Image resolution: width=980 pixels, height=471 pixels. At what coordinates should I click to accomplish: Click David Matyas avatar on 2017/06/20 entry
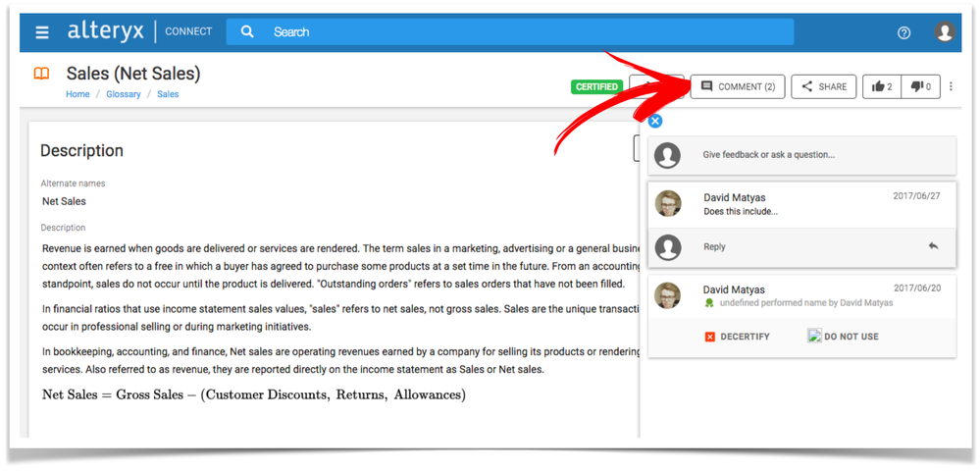tap(667, 295)
